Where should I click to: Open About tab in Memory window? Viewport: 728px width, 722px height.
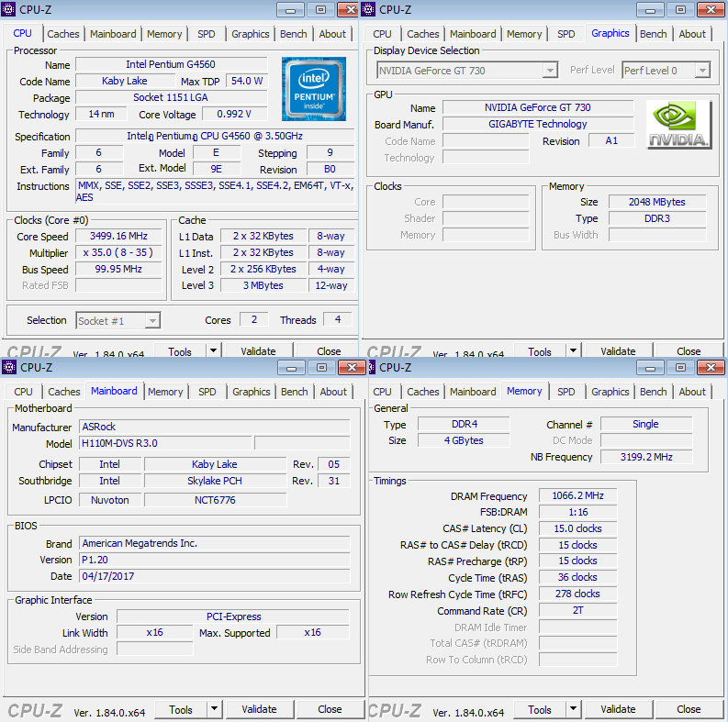tap(692, 392)
